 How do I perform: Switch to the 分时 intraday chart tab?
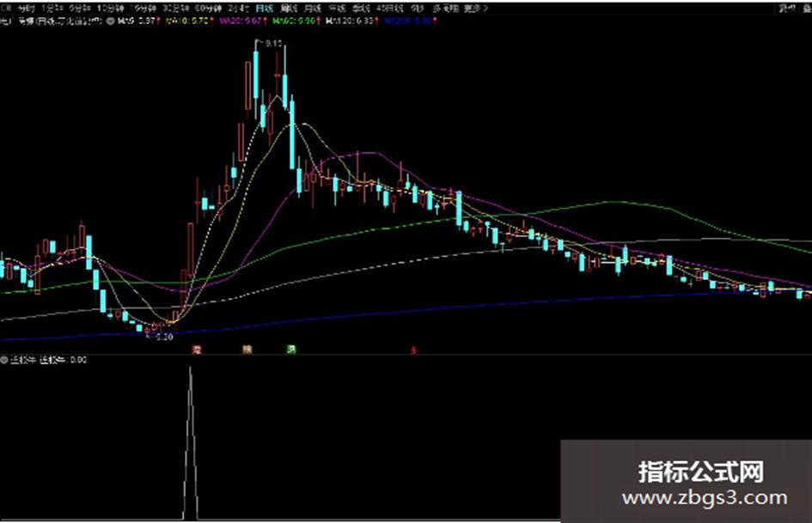coord(26,9)
